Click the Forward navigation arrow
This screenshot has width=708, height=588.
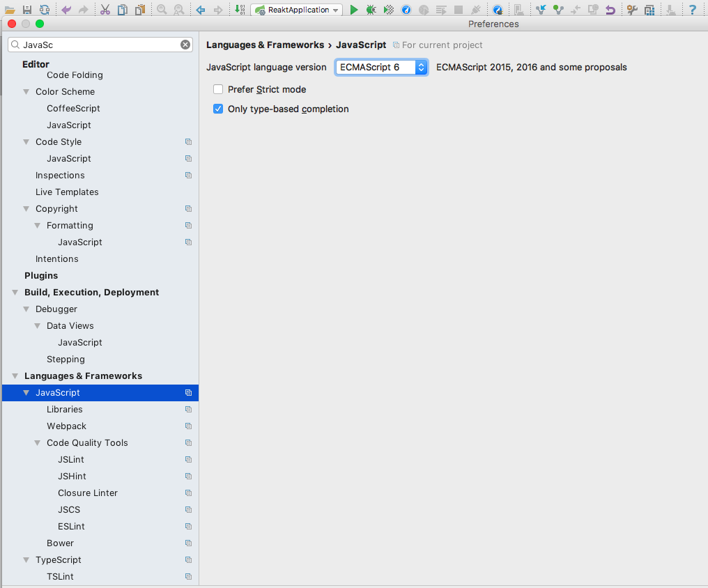pyautogui.click(x=218, y=10)
